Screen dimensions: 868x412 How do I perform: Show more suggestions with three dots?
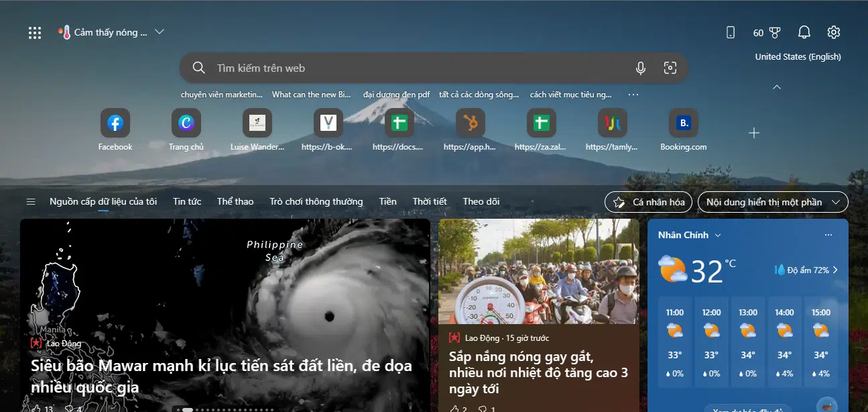pos(633,95)
